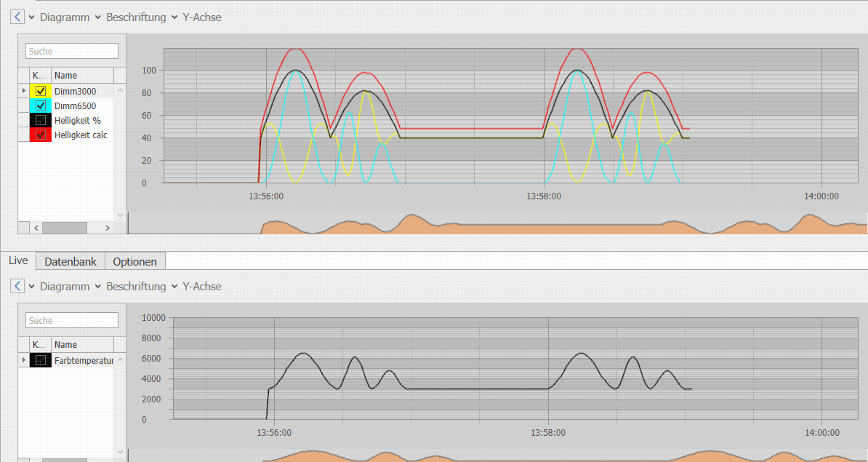868x462 pixels.
Task: Toggle the Helligkeit calc red checkbox
Action: [x=41, y=135]
